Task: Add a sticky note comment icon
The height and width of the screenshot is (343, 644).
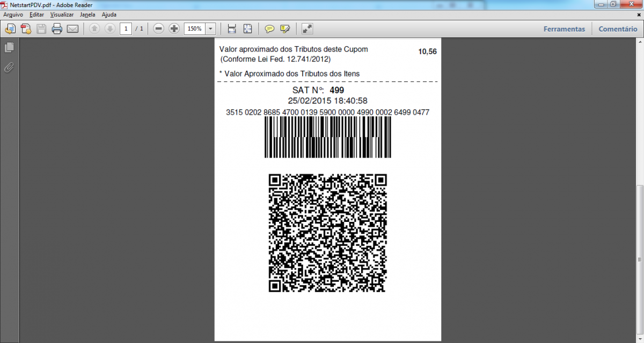Action: [269, 29]
